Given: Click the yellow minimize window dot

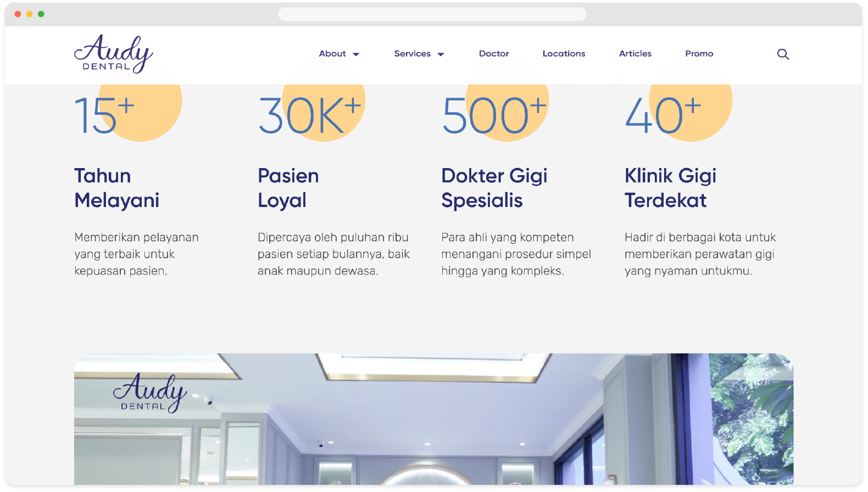Looking at the screenshot, I should 29,14.
